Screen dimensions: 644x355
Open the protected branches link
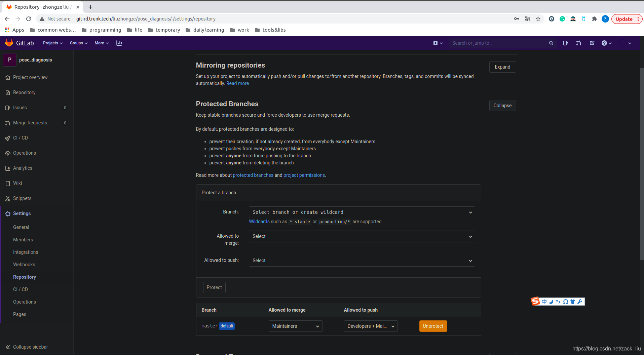coord(253,175)
